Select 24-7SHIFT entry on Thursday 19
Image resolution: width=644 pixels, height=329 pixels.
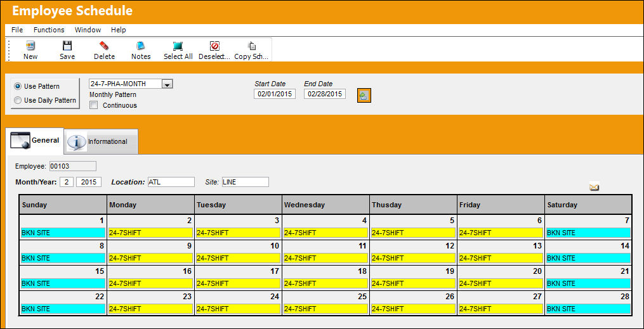(x=413, y=283)
